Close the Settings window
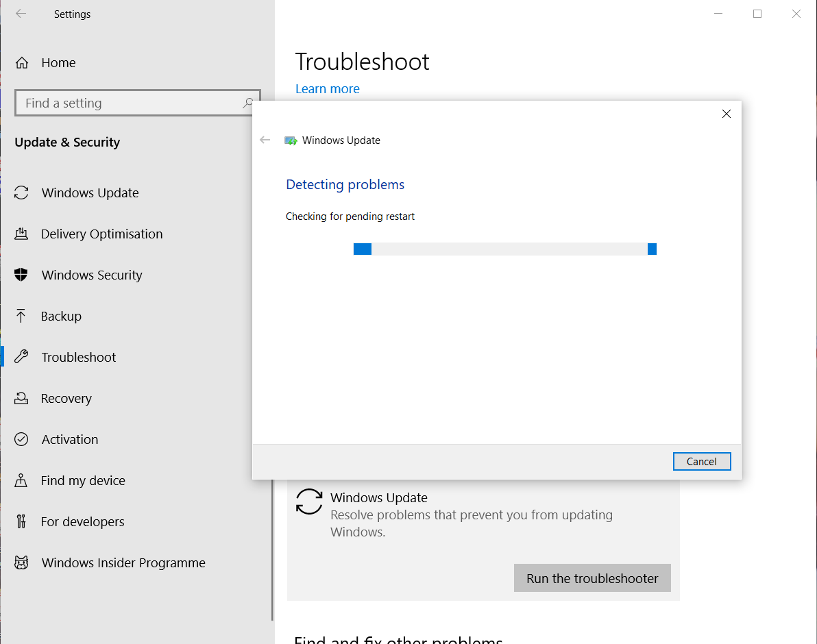This screenshot has height=644, width=817. [796, 14]
